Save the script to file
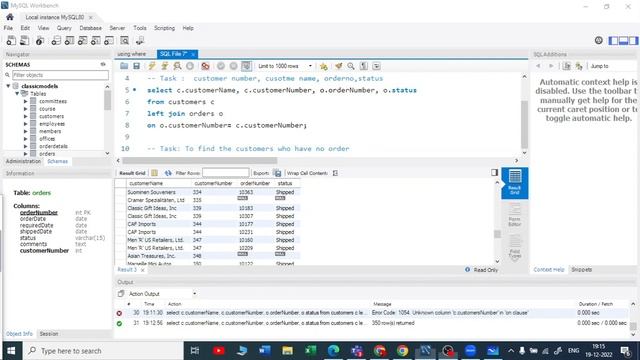The width and height of the screenshot is (640, 360). [136, 66]
